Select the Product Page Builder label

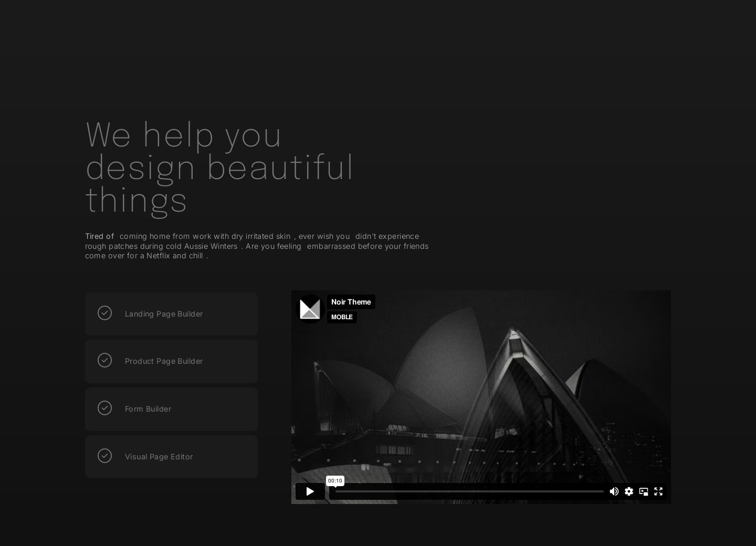pyautogui.click(x=164, y=361)
